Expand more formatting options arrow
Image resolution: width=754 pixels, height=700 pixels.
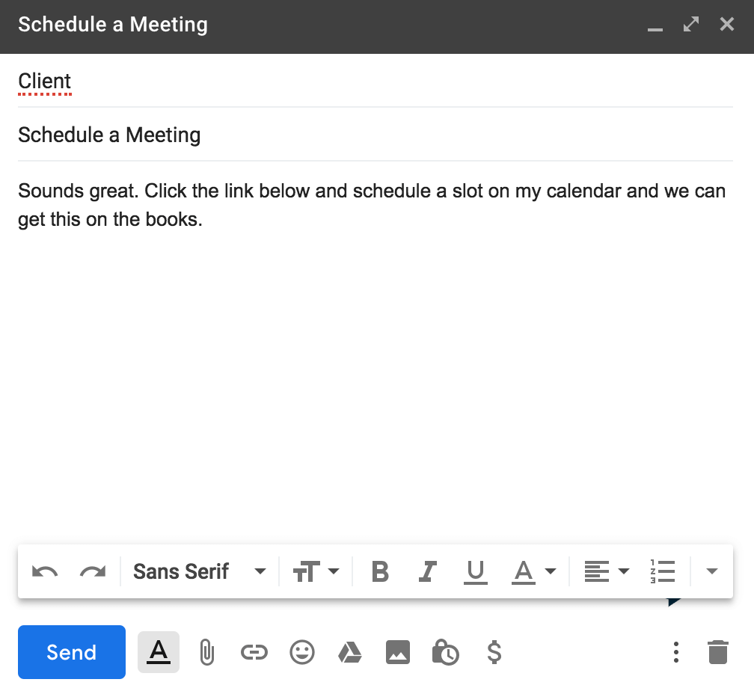click(x=712, y=571)
